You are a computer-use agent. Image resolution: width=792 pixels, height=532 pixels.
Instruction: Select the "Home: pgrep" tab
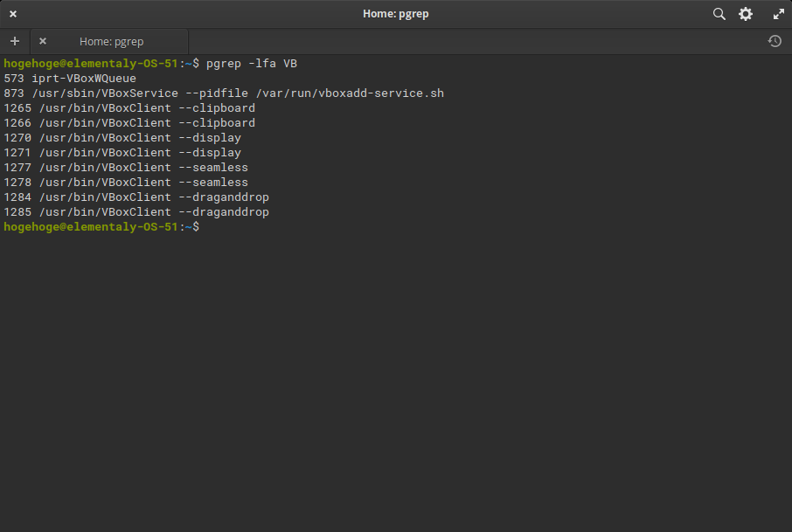(x=109, y=41)
